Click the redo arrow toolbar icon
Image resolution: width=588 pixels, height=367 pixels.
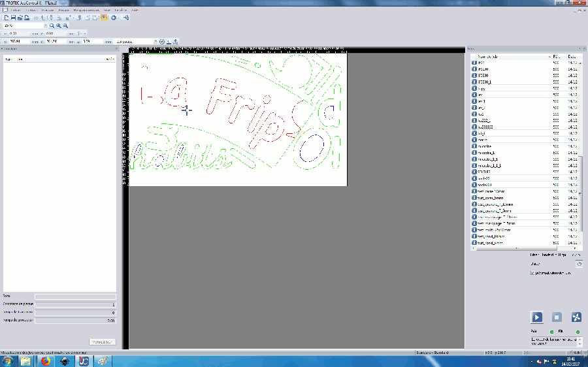pos(95,18)
